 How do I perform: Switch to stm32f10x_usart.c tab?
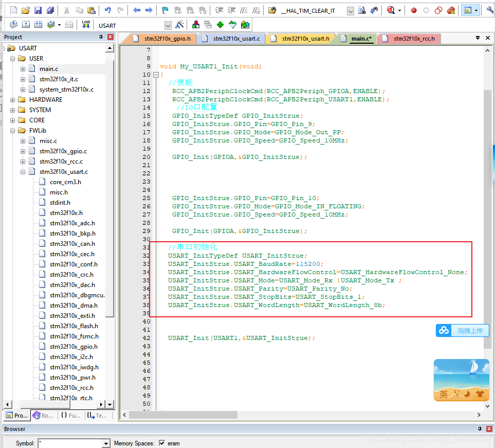pos(232,39)
